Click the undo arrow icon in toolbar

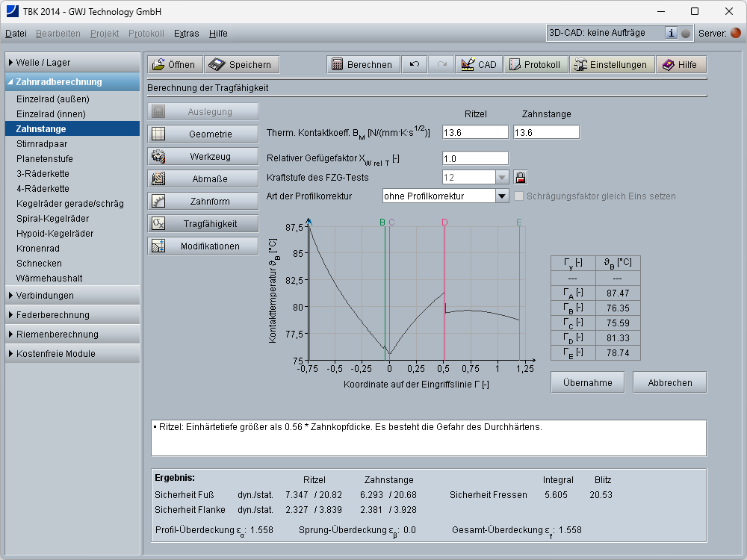(414, 65)
